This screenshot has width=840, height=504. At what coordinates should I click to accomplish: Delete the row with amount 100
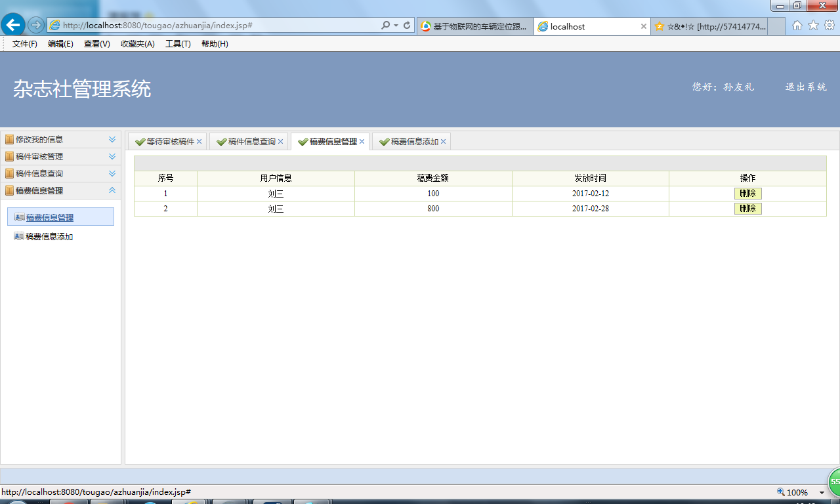[x=748, y=194]
